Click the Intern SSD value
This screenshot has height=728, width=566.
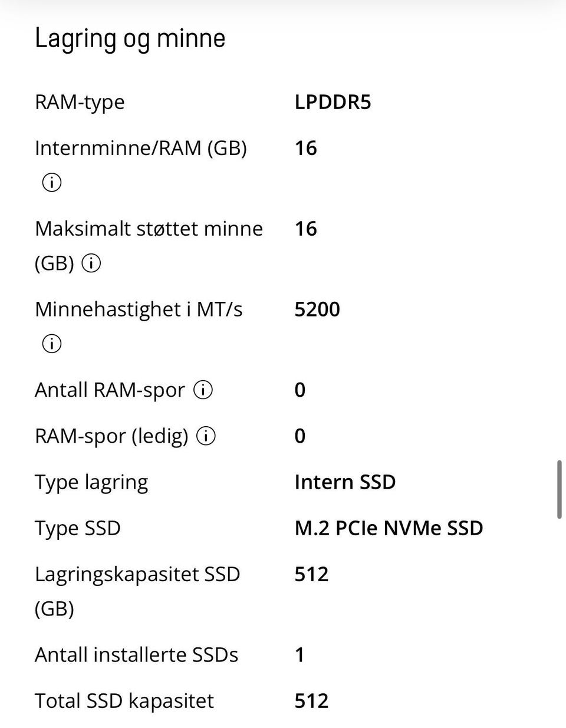click(x=345, y=482)
